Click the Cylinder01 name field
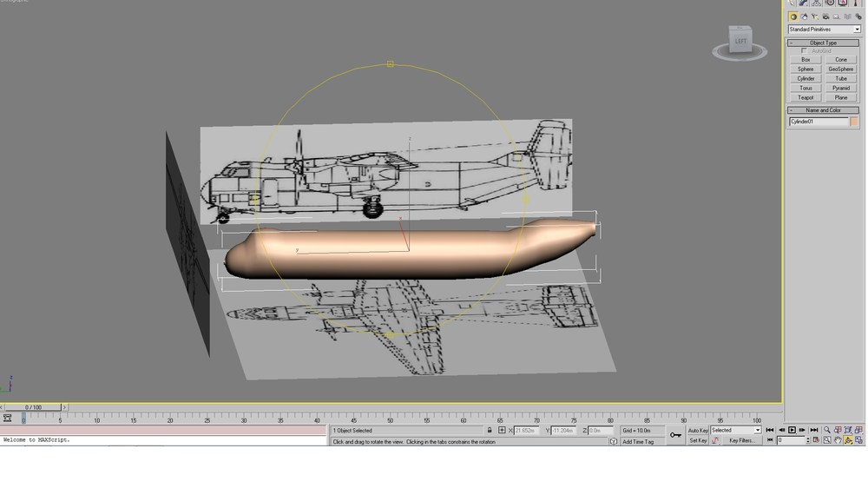The image size is (868, 488). (x=819, y=122)
